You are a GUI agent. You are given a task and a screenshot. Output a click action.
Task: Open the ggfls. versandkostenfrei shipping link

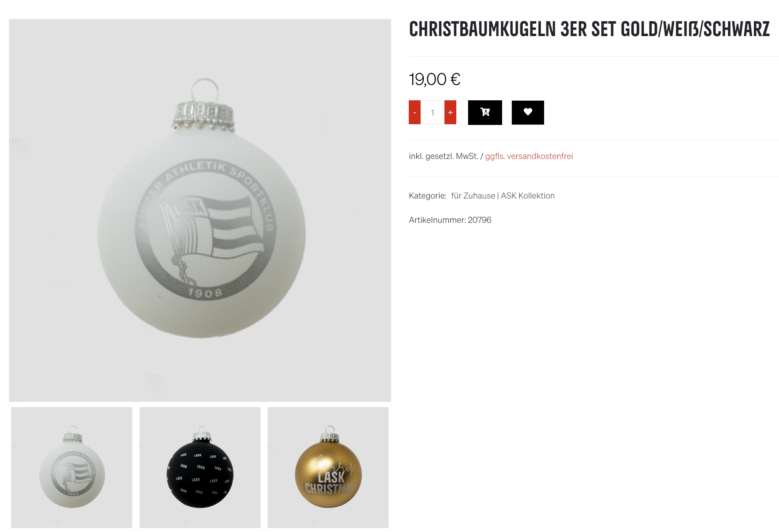[529, 156]
